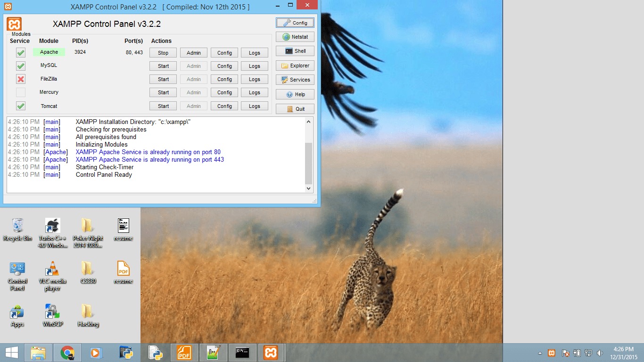Open Google Chrome from the taskbar
The image size is (644, 362).
(67, 353)
